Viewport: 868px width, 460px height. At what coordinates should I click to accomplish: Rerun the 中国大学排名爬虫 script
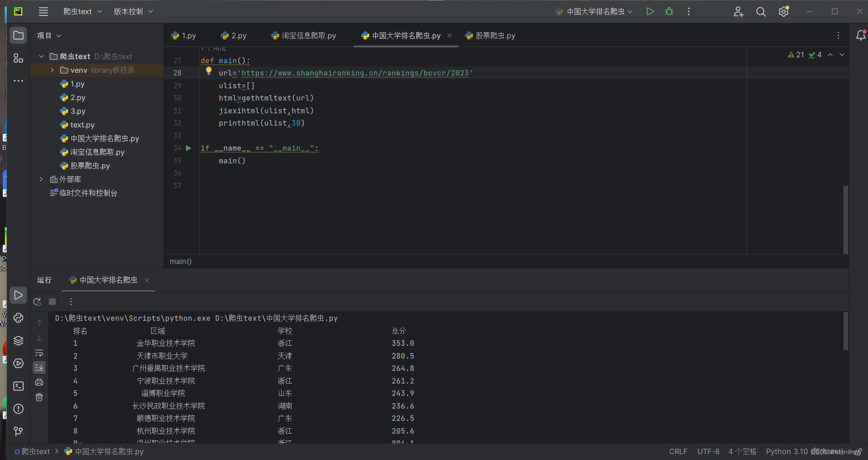coord(38,302)
